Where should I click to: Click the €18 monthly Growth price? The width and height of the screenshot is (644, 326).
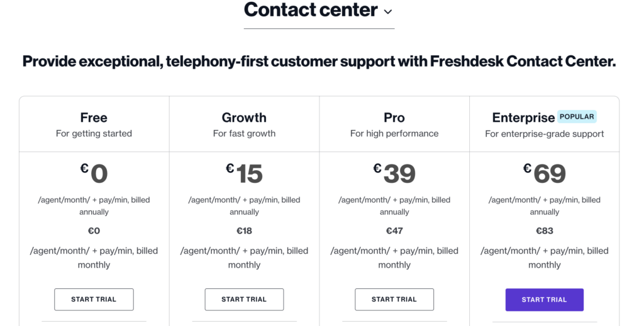coord(244,231)
